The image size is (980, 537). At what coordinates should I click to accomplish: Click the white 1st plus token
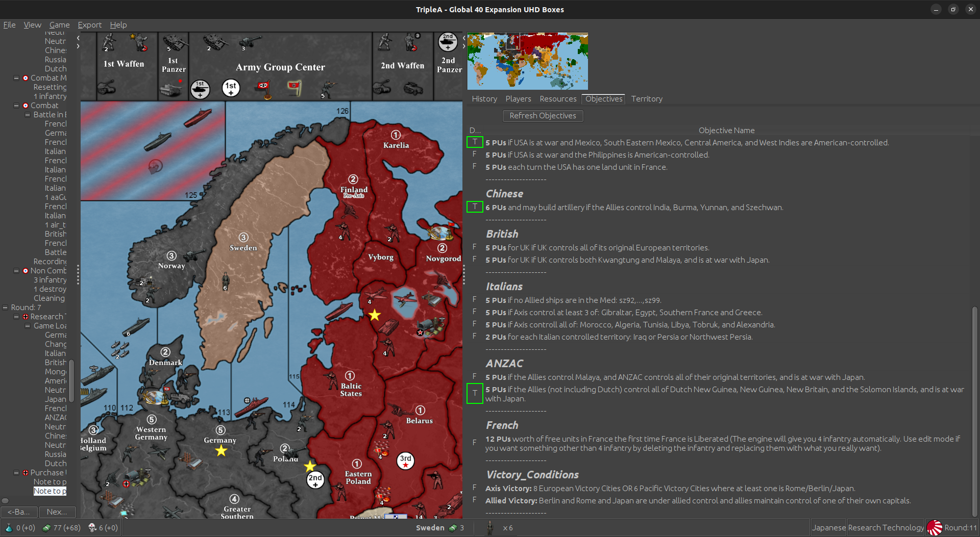pyautogui.click(x=231, y=88)
